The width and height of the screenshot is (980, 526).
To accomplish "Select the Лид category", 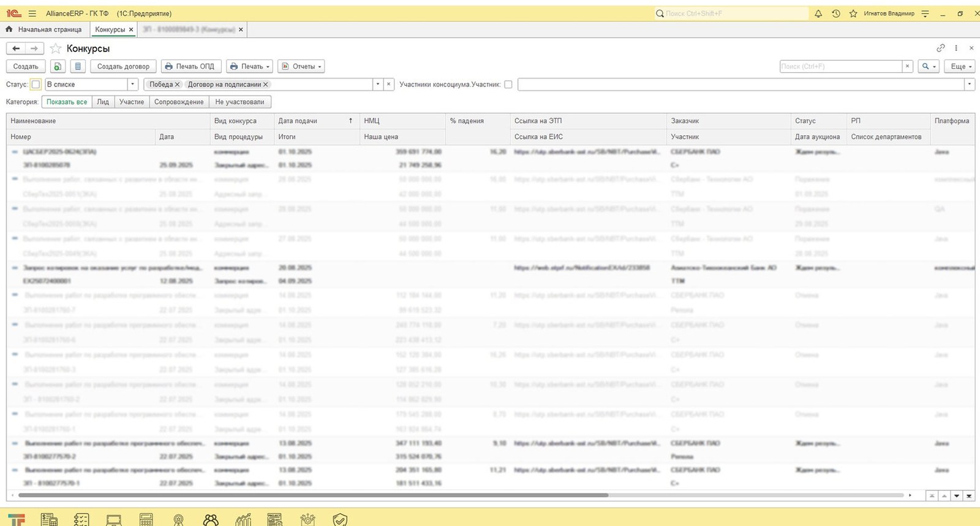I will pyautogui.click(x=103, y=102).
